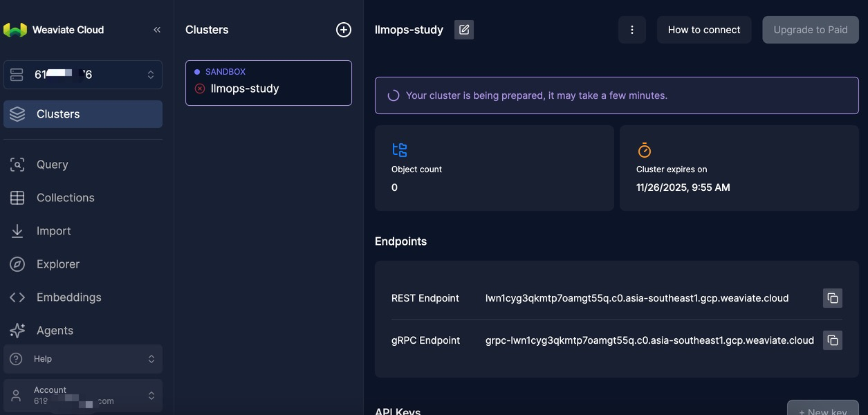Copy the gRPC Endpoint URL
Image resolution: width=868 pixels, height=415 pixels.
pos(833,340)
